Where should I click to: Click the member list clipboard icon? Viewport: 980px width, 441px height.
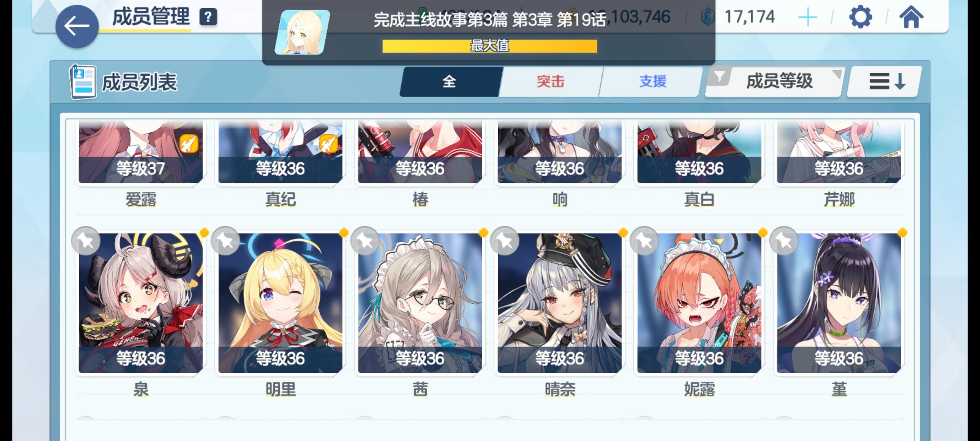click(x=83, y=82)
